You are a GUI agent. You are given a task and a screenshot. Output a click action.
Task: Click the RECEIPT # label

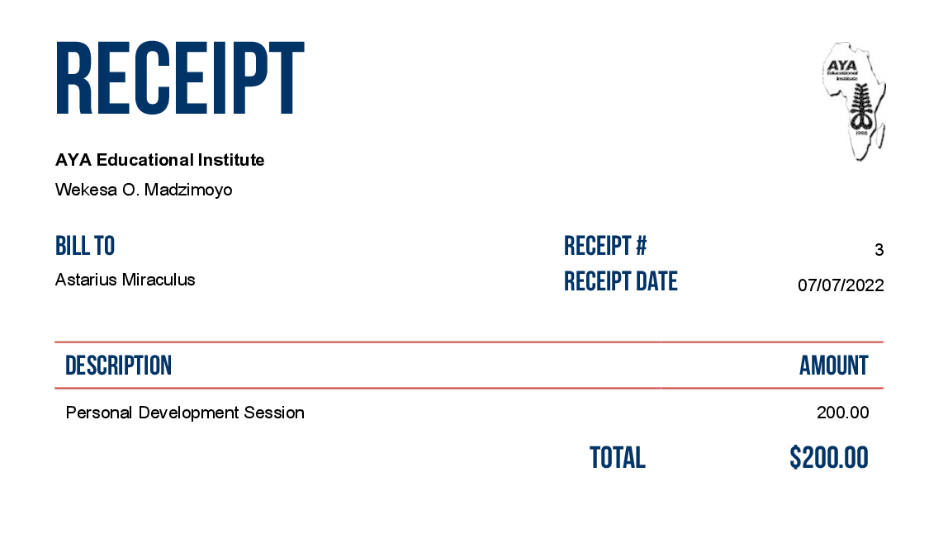[x=605, y=246]
